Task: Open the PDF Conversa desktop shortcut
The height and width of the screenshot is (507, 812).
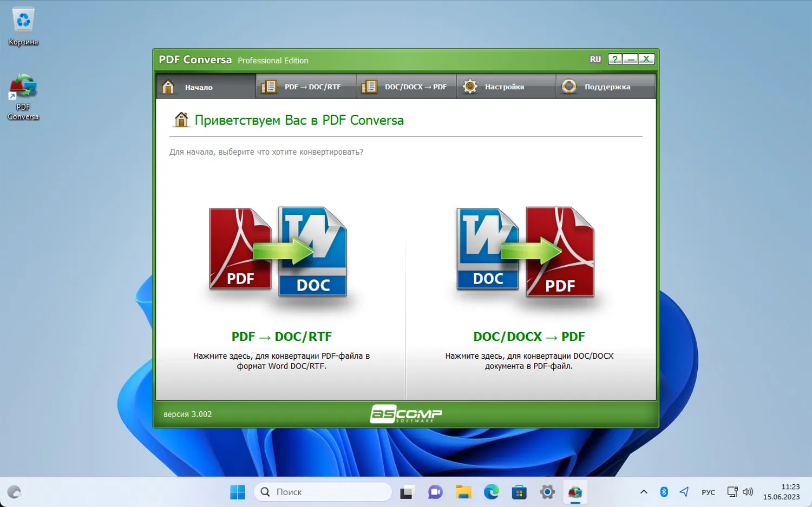Action: click(x=23, y=97)
